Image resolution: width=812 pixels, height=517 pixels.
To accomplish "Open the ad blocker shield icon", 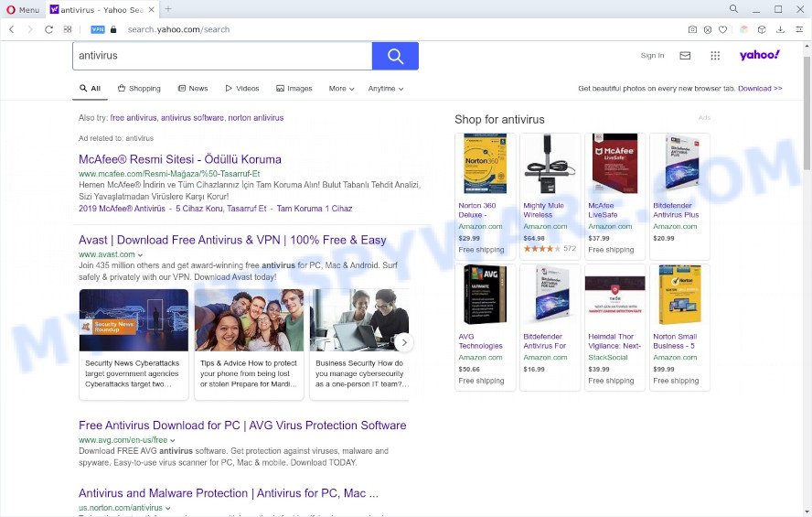I will [708, 29].
